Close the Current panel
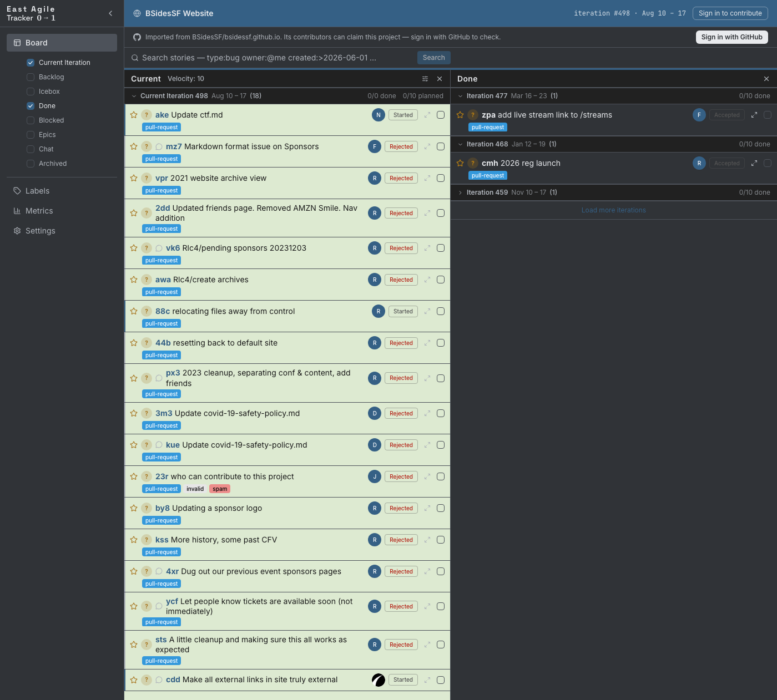777x700 pixels. click(440, 79)
